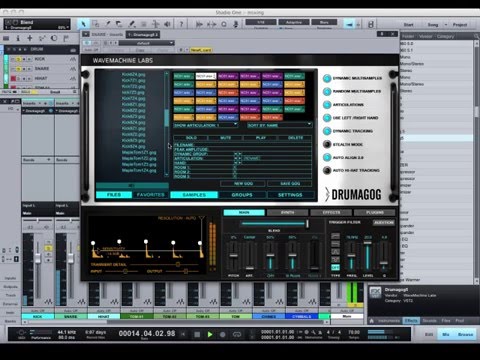Screen dimensions: 480x360
Task: Switch to the SYNTH tab
Action: click(x=287, y=212)
